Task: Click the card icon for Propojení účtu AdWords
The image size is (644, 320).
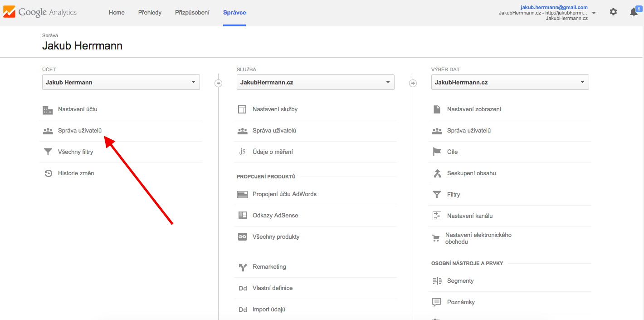Action: [242, 194]
